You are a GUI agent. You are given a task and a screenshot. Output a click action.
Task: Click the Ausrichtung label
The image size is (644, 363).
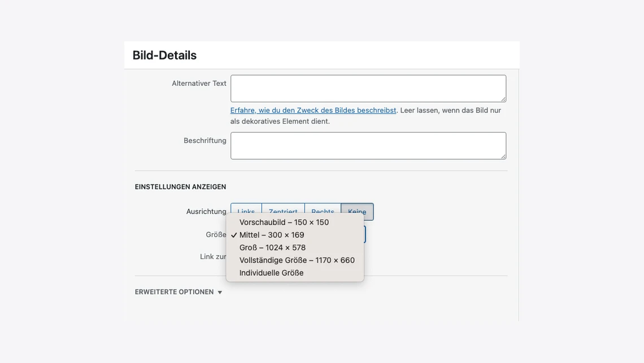coord(206,211)
